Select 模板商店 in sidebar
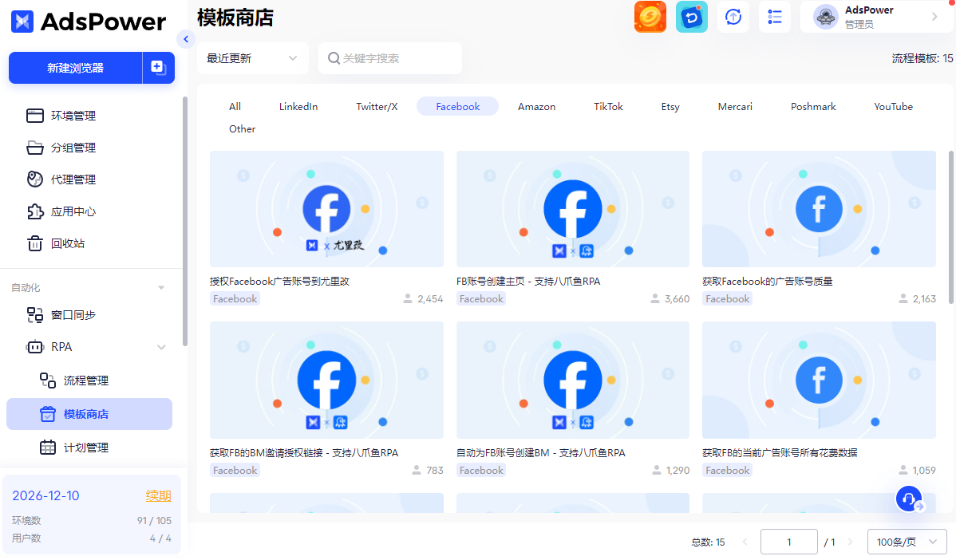The width and height of the screenshot is (956, 560). [x=89, y=414]
